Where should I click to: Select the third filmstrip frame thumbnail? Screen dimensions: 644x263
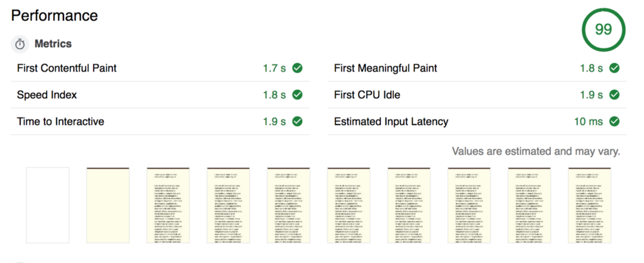pyautogui.click(x=168, y=205)
